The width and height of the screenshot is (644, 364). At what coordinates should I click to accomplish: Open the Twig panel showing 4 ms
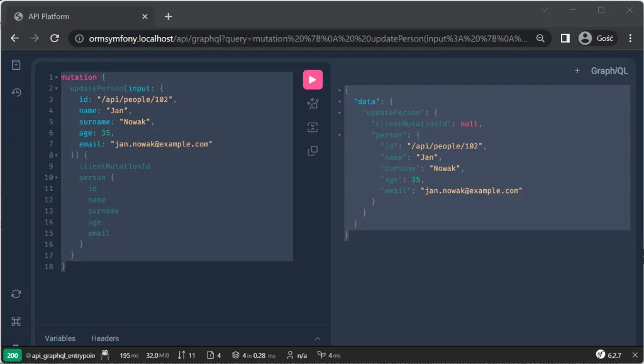tap(329, 355)
